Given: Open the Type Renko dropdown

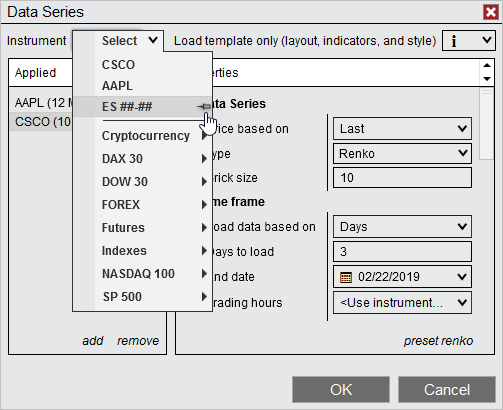Looking at the screenshot, I should coord(402,153).
